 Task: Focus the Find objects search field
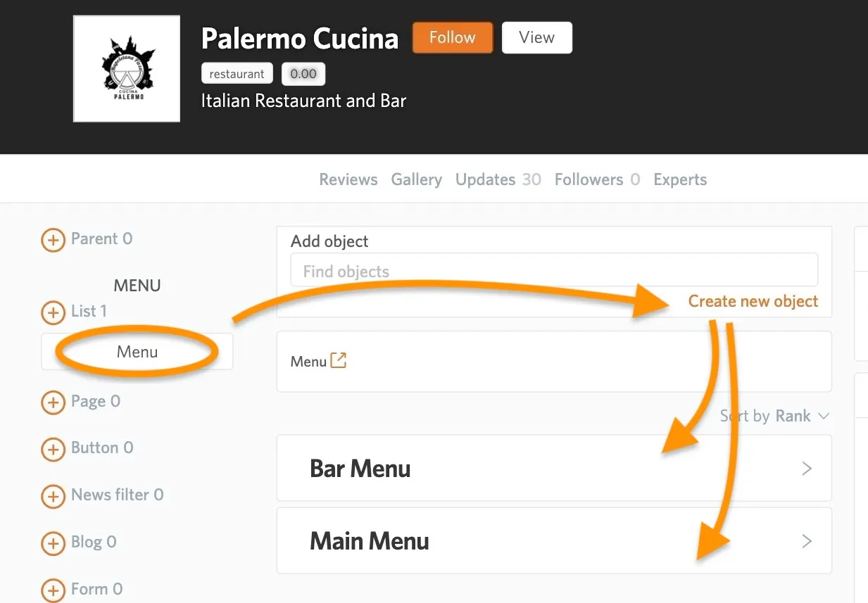click(x=554, y=270)
